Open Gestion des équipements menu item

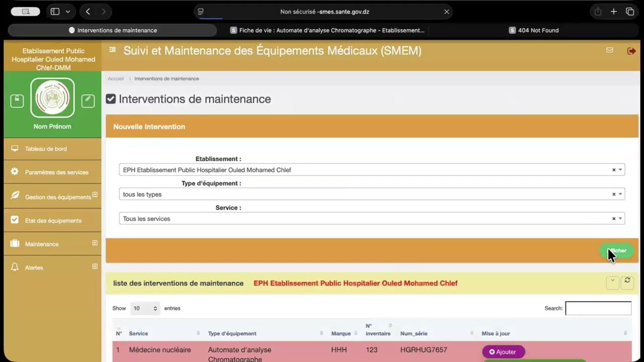point(52,197)
